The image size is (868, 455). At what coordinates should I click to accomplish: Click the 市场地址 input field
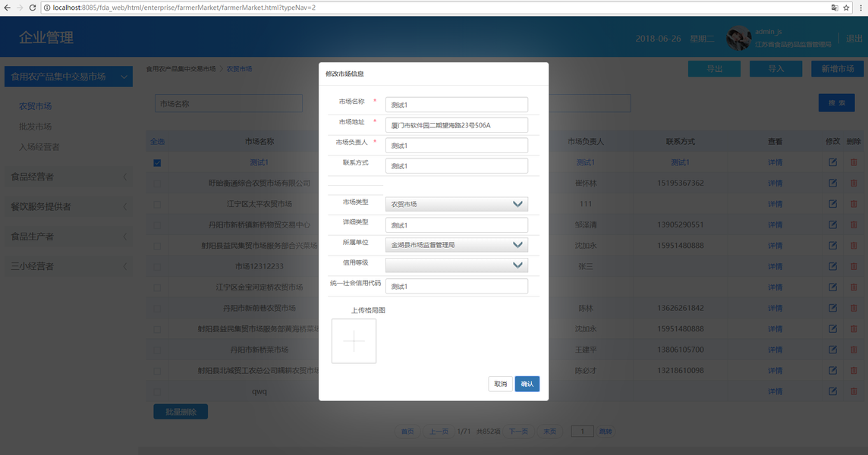point(456,125)
